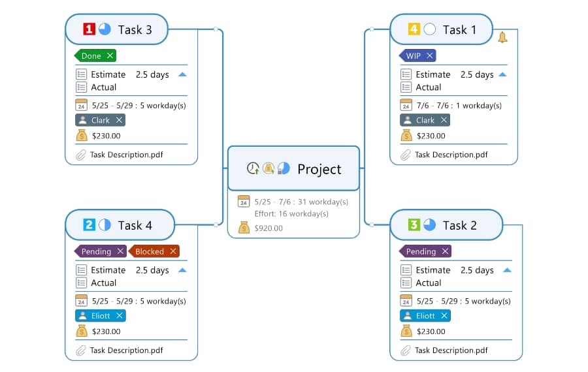This screenshot has height=372, width=588.
Task: Remove the Blocked tag from Task 4
Action: [x=173, y=251]
